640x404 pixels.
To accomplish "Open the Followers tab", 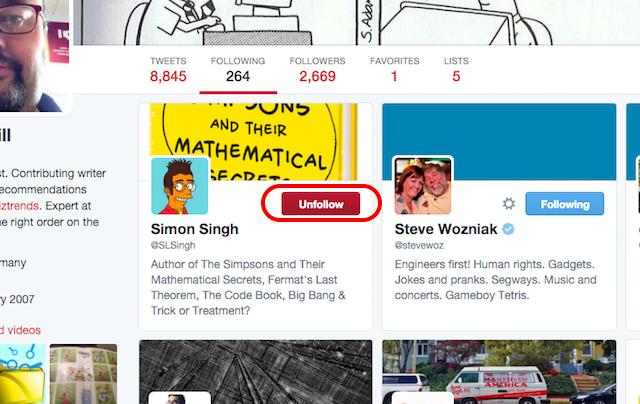I will [x=317, y=69].
